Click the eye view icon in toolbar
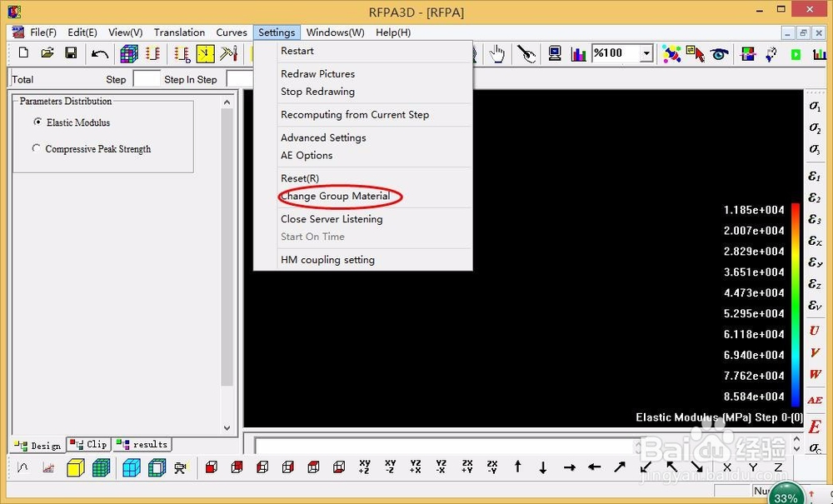This screenshot has width=833, height=504. (720, 53)
